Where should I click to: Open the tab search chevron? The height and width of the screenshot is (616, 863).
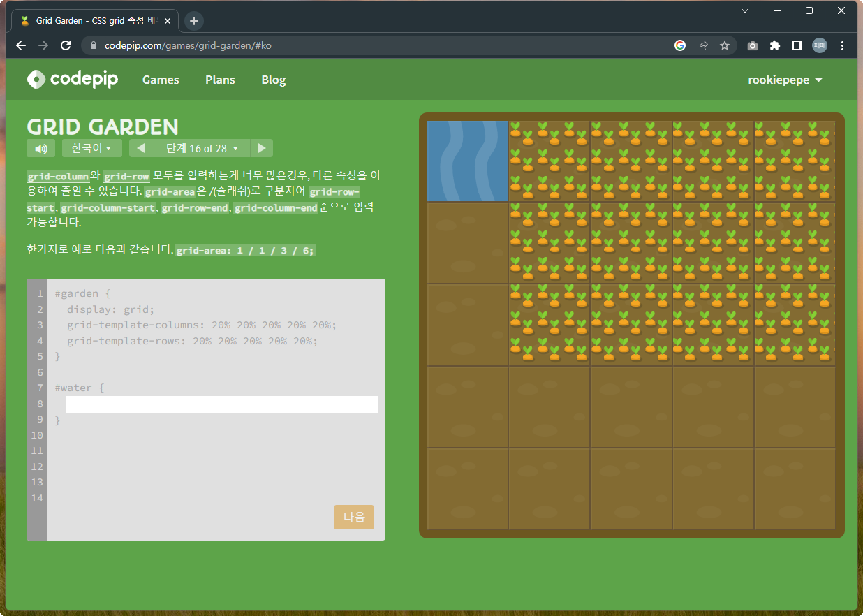click(745, 10)
